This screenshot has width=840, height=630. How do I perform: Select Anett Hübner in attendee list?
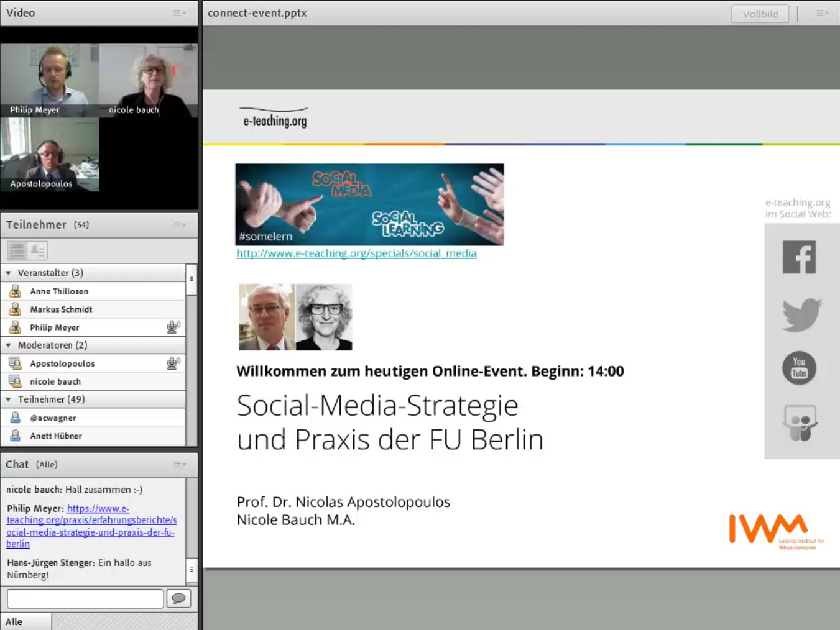pos(93,436)
